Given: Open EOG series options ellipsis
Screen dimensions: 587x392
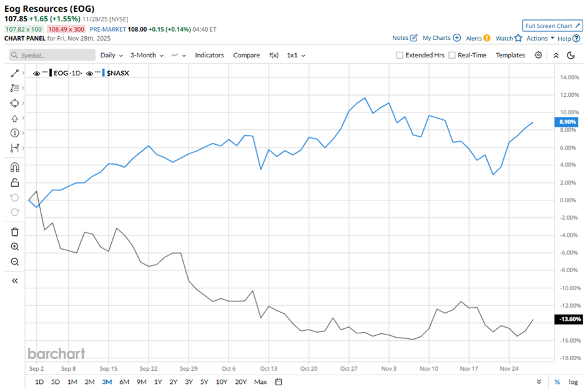Looking at the screenshot, I should pyautogui.click(x=45, y=71).
